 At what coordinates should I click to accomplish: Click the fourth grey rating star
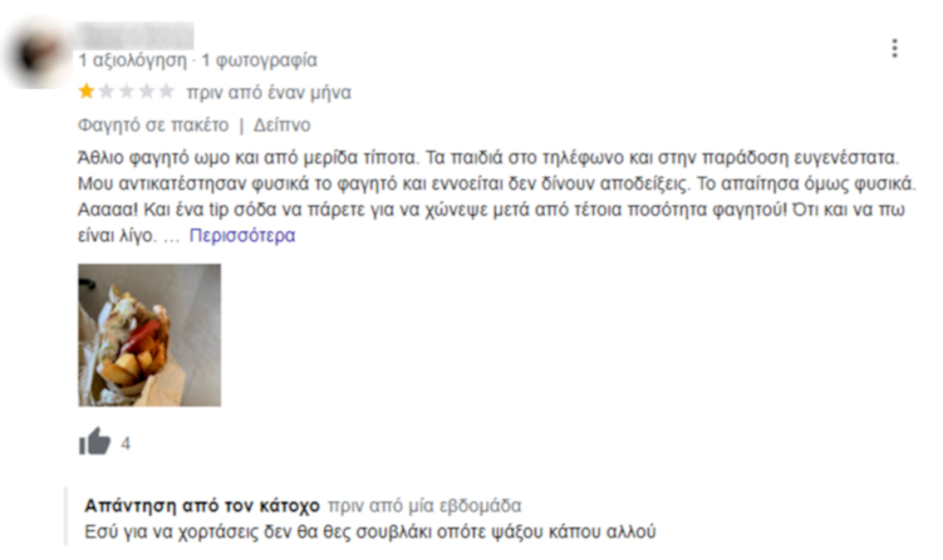pos(146,91)
